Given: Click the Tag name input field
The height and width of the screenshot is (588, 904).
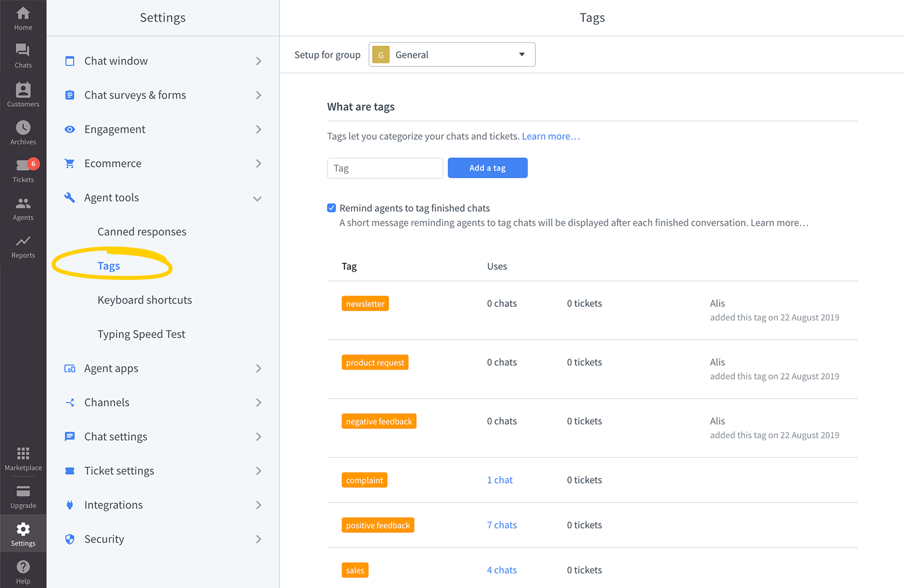Looking at the screenshot, I should [x=385, y=168].
